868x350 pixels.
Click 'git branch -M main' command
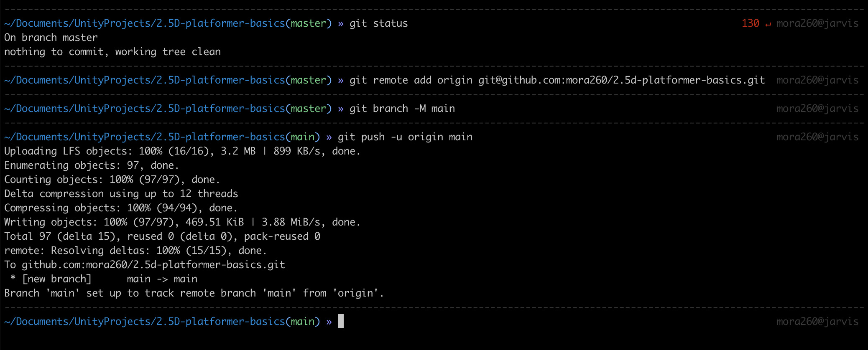pyautogui.click(x=402, y=109)
